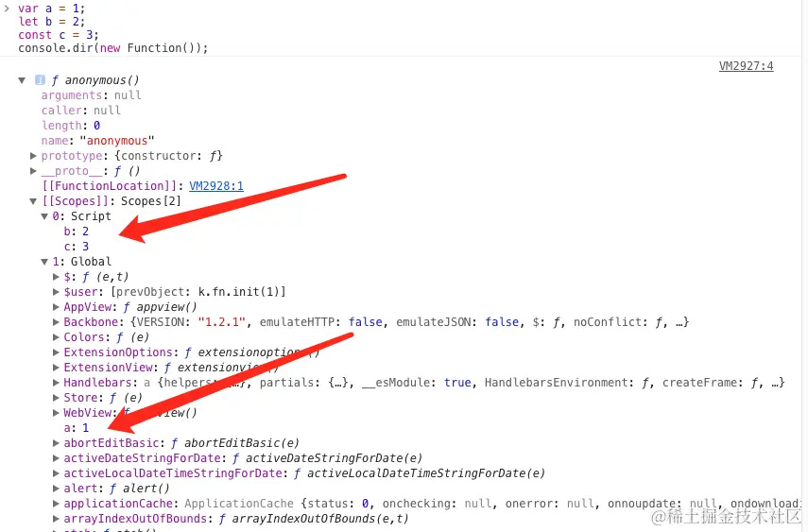
Task: Expand the Handlebars object entry
Action: click(x=56, y=383)
